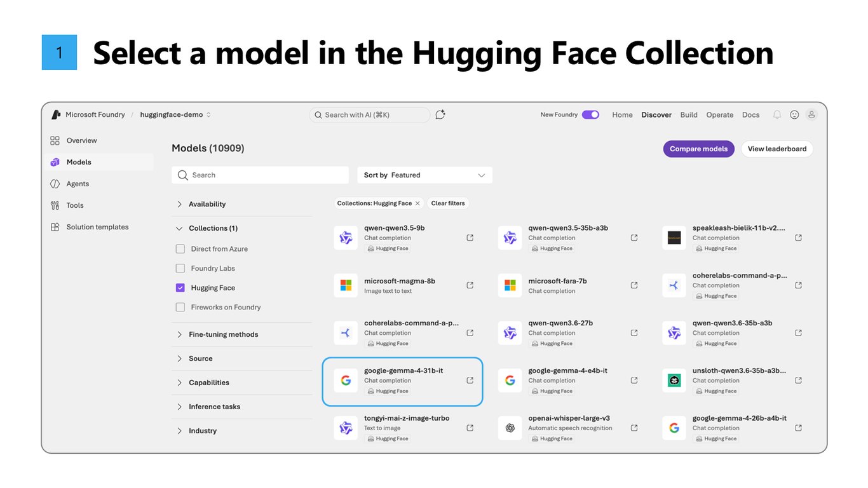Open the external link icon for qwen-qwen3.6-27b
The width and height of the screenshot is (868, 488).
click(634, 333)
